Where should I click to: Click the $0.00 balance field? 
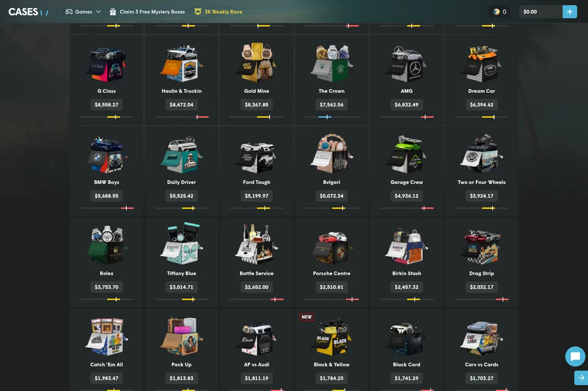pos(541,12)
